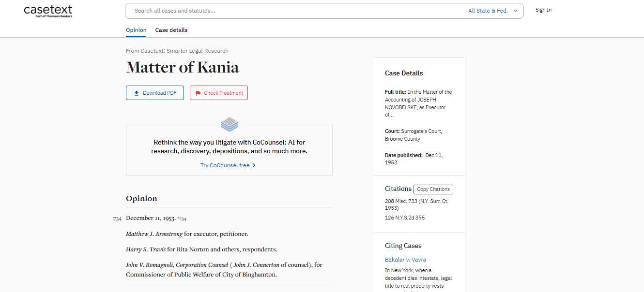Screen dimensions: 644x292
Task: Click the download arrow icon in Download PDF
Action: coord(137,93)
